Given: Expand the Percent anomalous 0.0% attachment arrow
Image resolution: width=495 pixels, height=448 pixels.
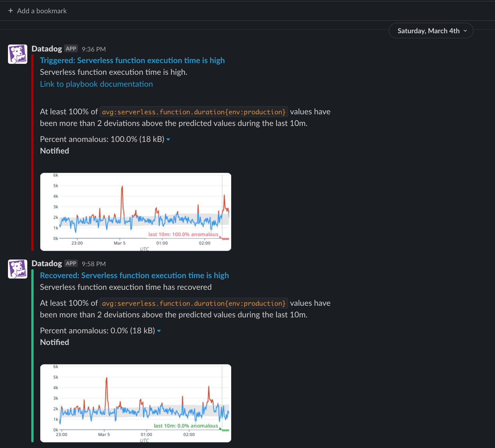Looking at the screenshot, I should click(x=159, y=331).
